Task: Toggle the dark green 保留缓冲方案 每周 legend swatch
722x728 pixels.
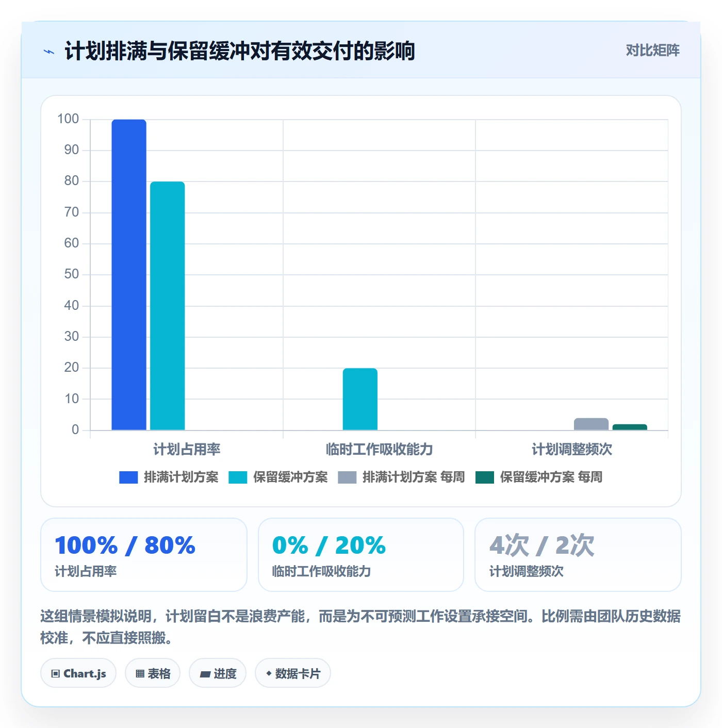Action: (485, 477)
